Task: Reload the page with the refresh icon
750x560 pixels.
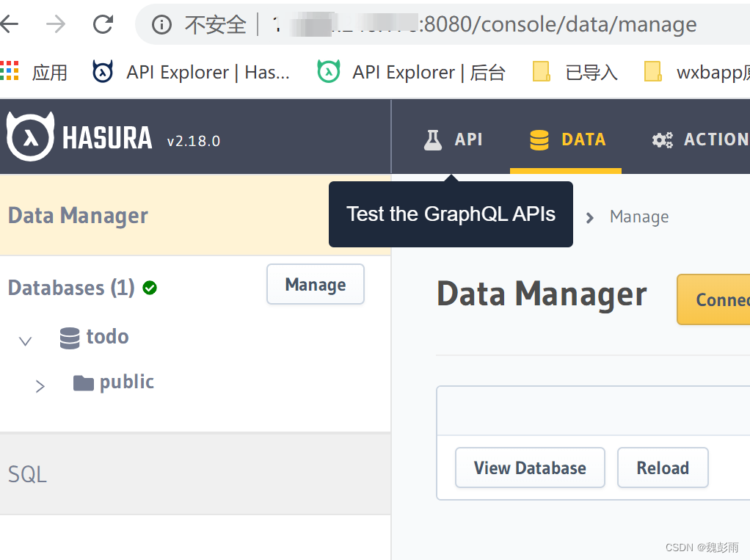Action: point(103,24)
